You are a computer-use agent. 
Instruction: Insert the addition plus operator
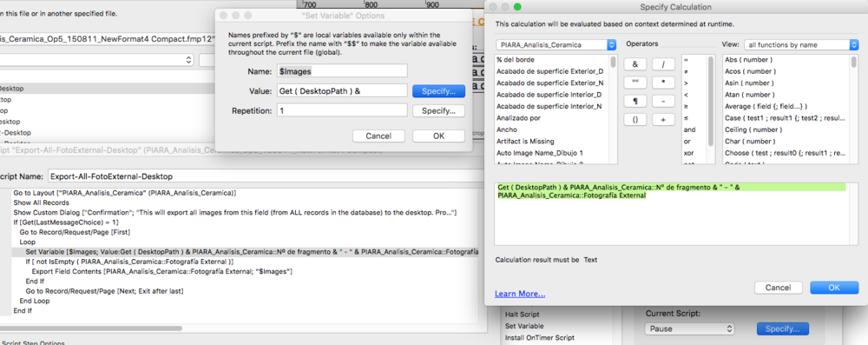click(x=663, y=119)
